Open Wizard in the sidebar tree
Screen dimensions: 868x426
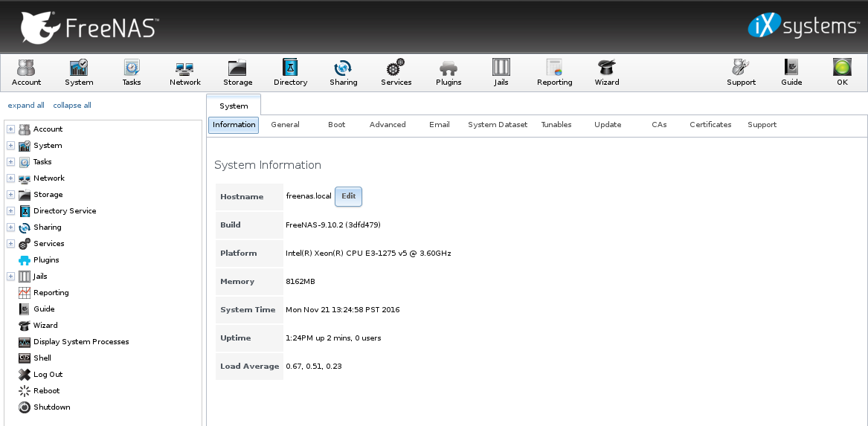click(45, 326)
